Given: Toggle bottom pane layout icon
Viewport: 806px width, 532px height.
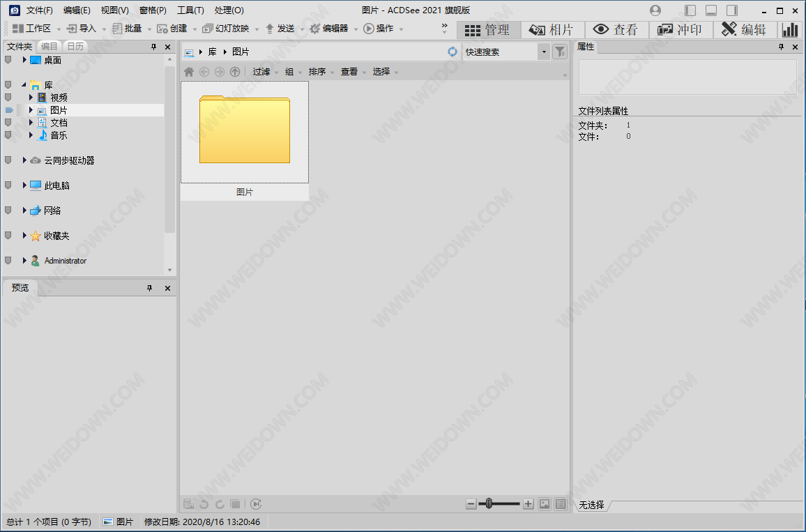Looking at the screenshot, I should [711, 10].
